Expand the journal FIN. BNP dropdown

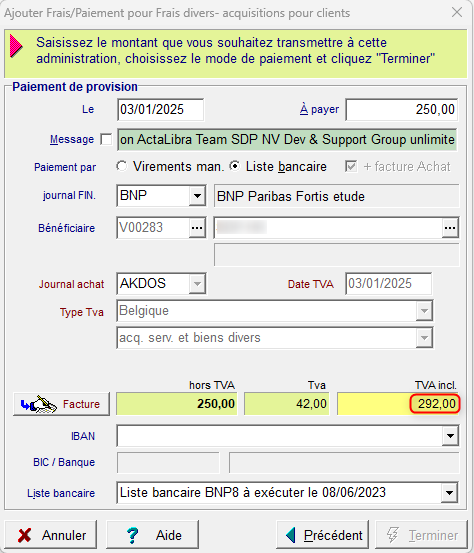coord(198,196)
